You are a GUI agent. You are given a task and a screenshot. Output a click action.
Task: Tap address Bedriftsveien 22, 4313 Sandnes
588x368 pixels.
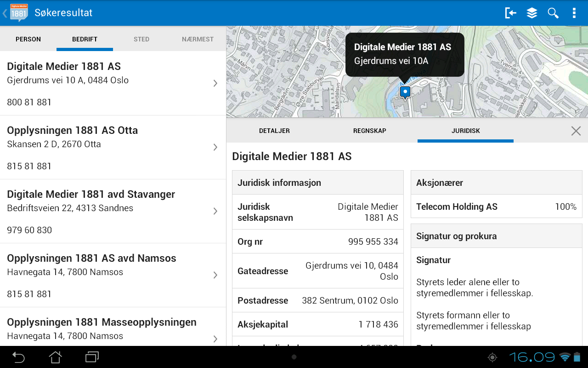pos(70,208)
